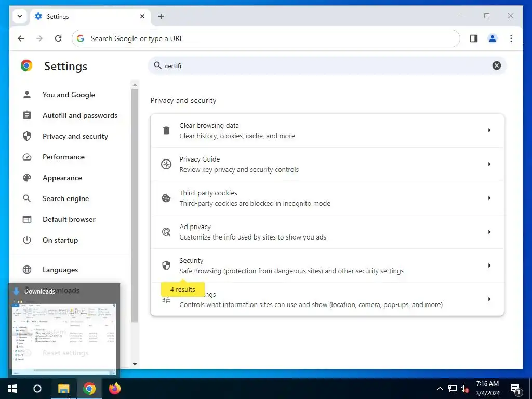Click the On startup power icon
The height and width of the screenshot is (399, 532).
point(27,240)
